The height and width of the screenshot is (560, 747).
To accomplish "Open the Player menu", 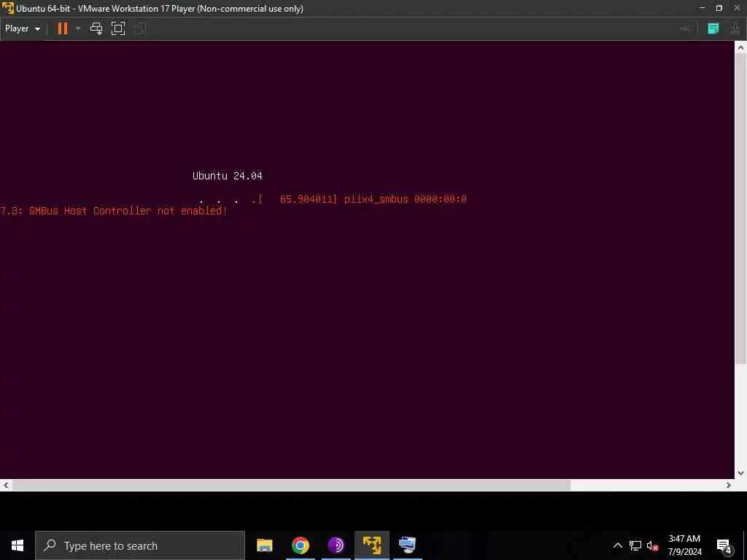I will tap(23, 28).
